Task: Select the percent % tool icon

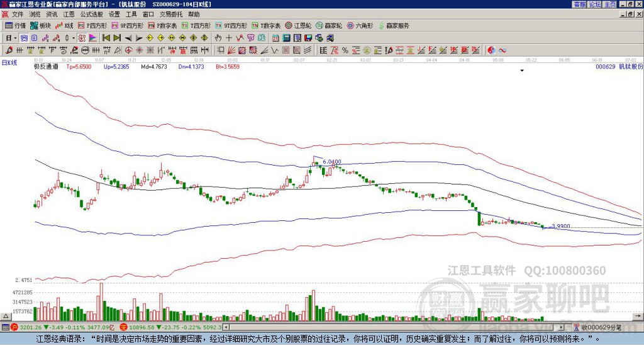Action: click(345, 50)
